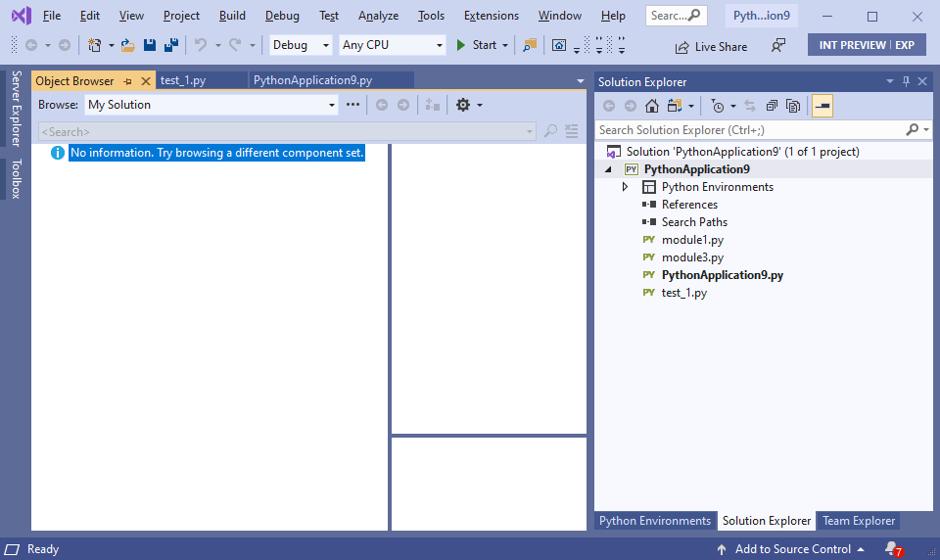This screenshot has height=560, width=940.
Task: Click the Object Browser search magnifier icon
Action: (x=550, y=131)
